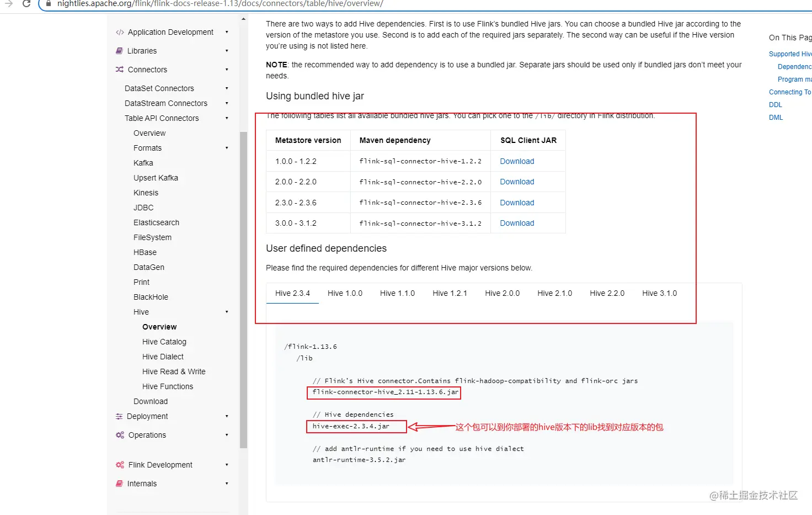
Task: Open the Print connector page
Action: [x=141, y=282]
